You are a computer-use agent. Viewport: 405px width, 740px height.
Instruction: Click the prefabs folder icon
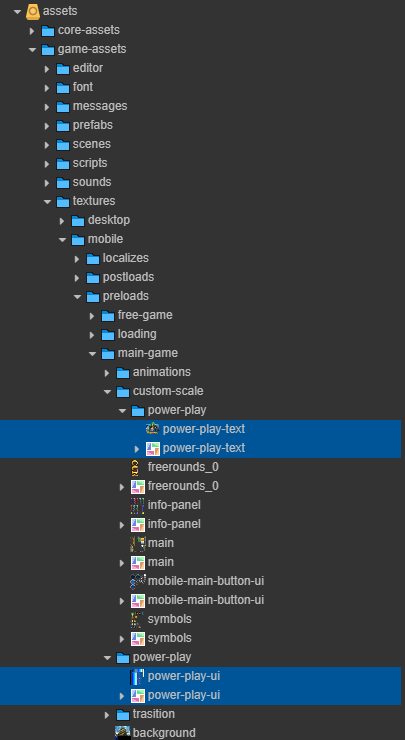click(x=63, y=126)
